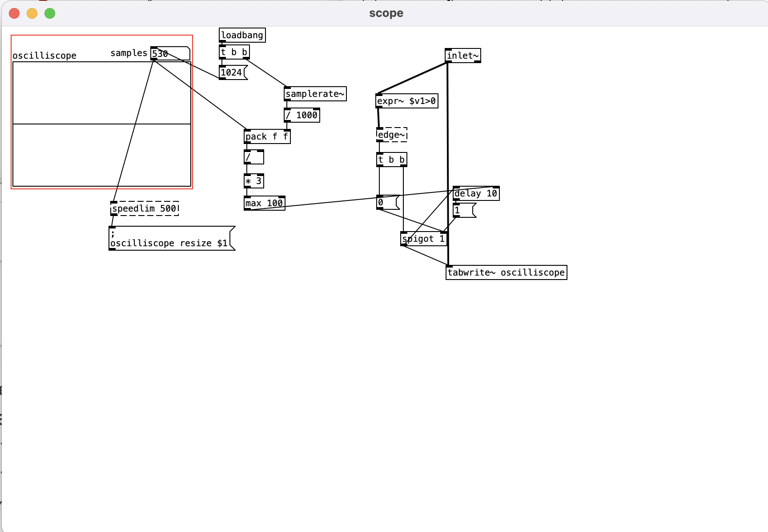Send the 1024 message
Image resolution: width=768 pixels, height=532 pixels.
click(231, 72)
